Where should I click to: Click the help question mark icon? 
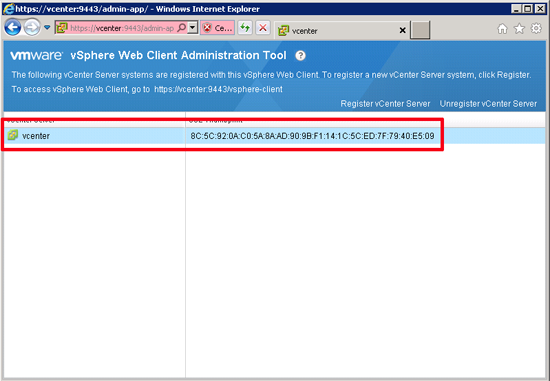[300, 55]
